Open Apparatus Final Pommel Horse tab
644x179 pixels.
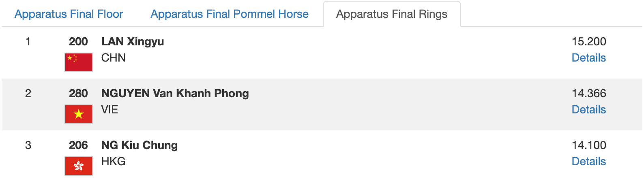pyautogui.click(x=230, y=14)
